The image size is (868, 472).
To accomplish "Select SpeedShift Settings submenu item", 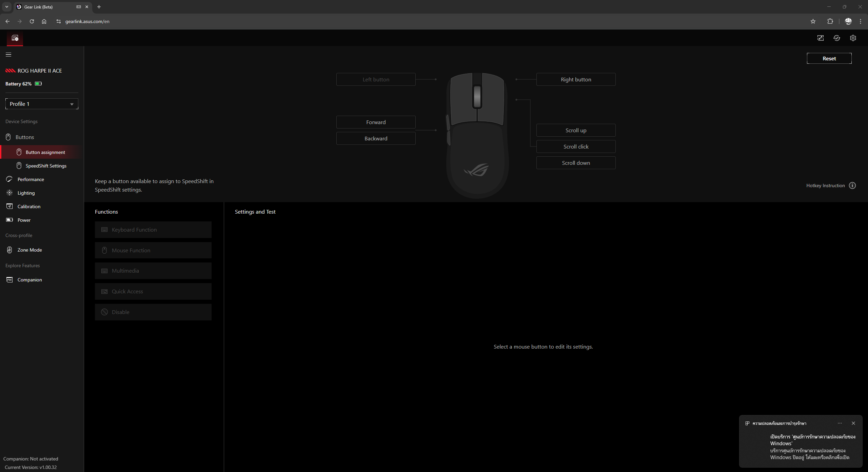I will pos(46,166).
